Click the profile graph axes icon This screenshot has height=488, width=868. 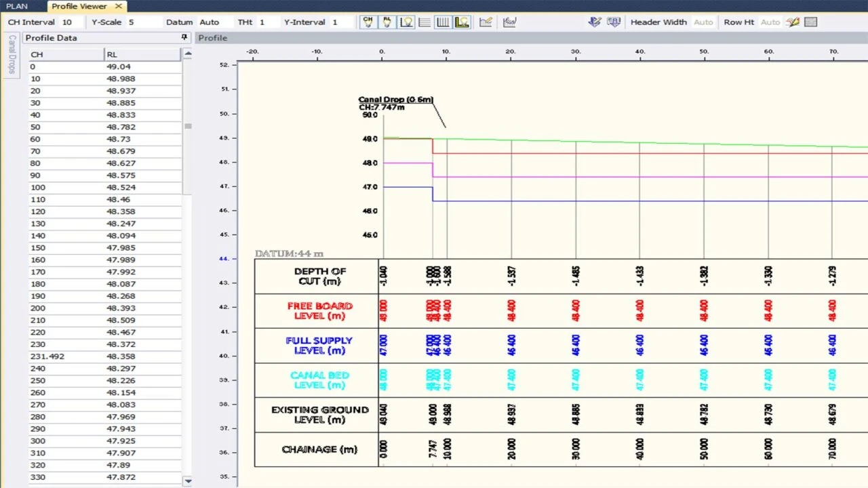tap(462, 22)
